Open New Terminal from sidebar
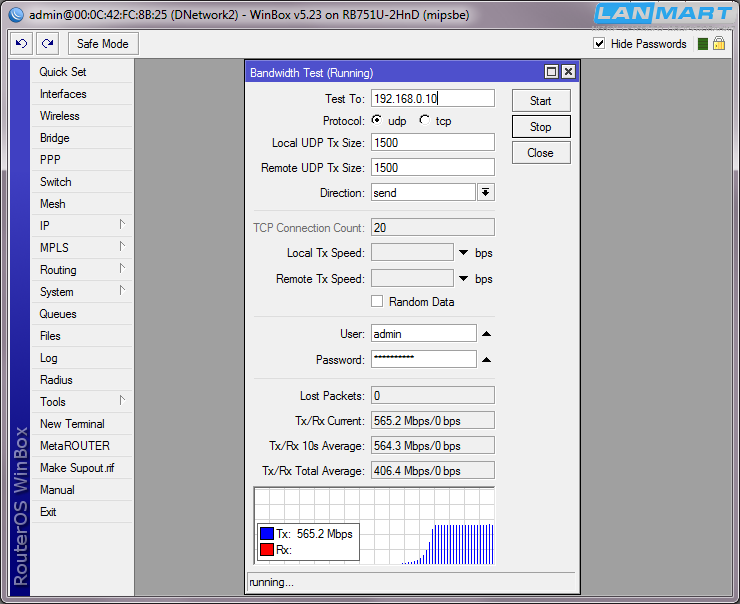This screenshot has width=740, height=604. [82, 424]
